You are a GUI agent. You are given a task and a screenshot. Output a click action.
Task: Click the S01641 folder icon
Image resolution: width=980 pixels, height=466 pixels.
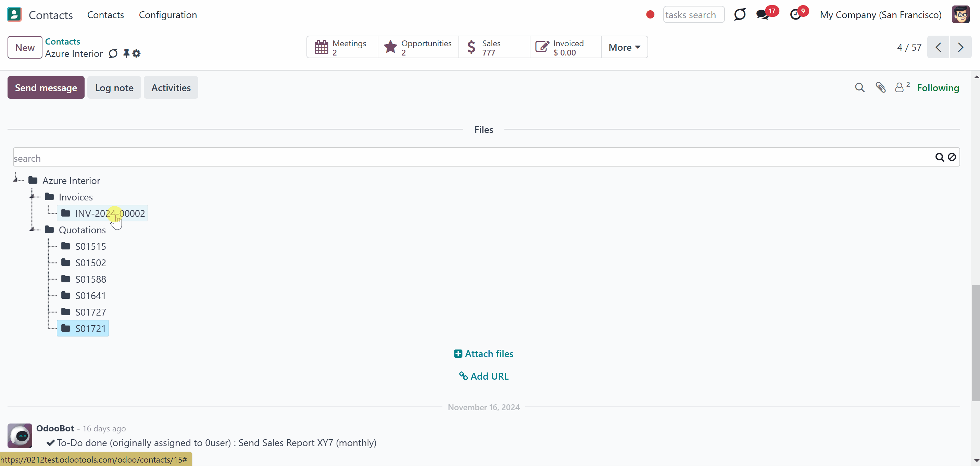tap(66, 295)
